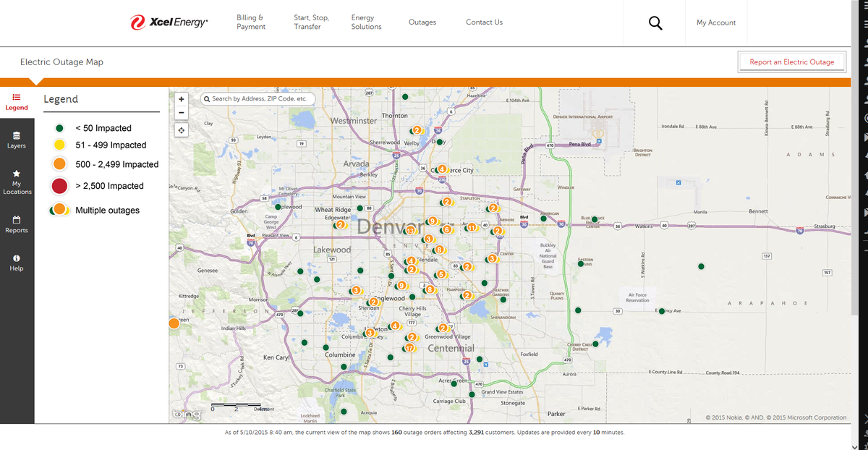Click the map search by address field
This screenshot has width=868, height=450.
click(x=257, y=98)
